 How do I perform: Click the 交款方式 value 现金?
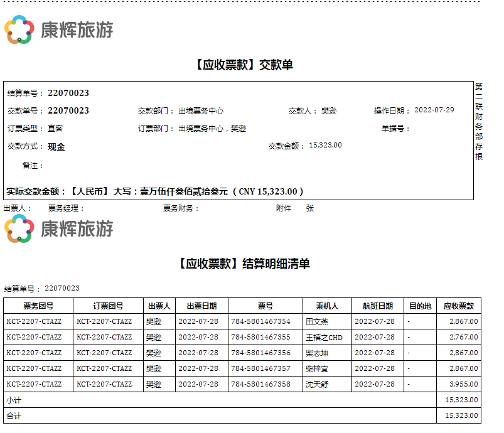pyautogui.click(x=56, y=147)
